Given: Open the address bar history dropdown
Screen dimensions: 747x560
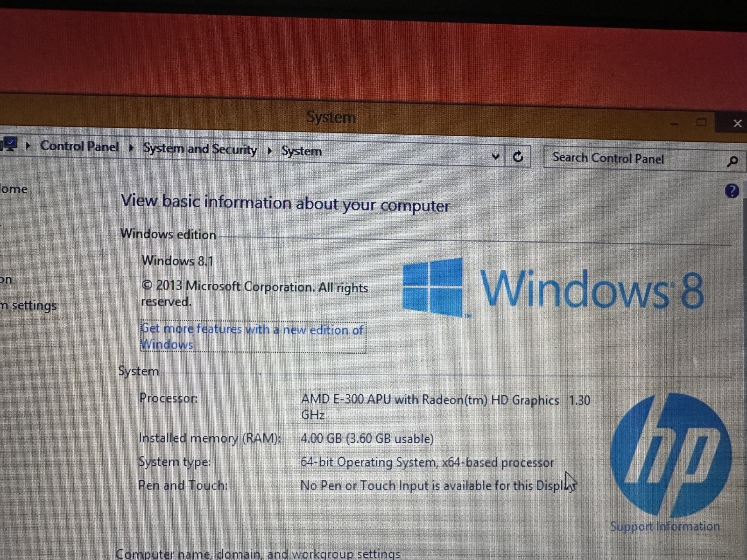Looking at the screenshot, I should [496, 156].
